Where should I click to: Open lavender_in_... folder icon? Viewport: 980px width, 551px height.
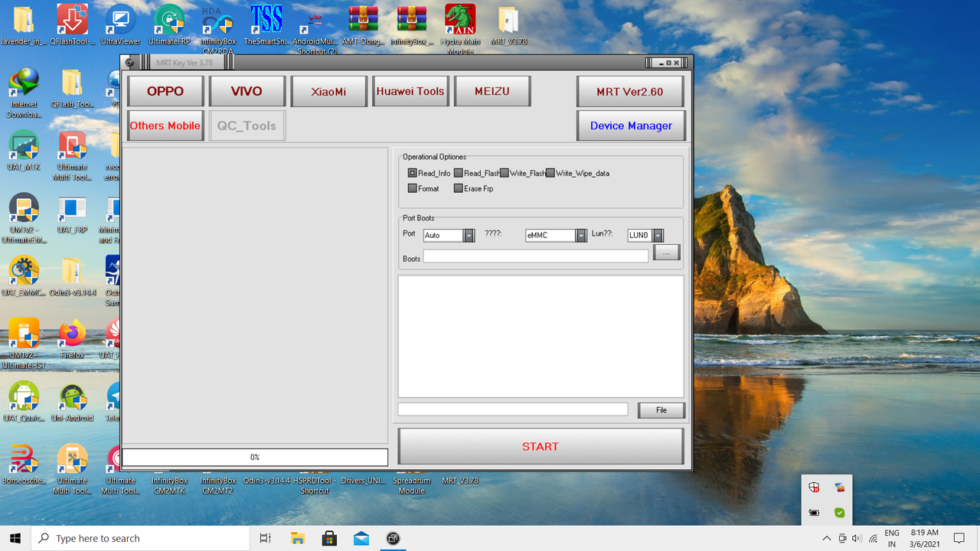24,25
